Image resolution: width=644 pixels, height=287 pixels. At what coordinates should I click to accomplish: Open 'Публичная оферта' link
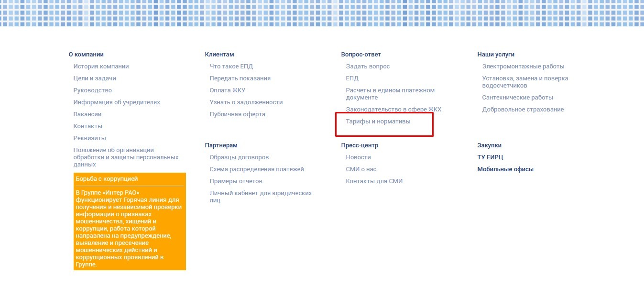[237, 114]
